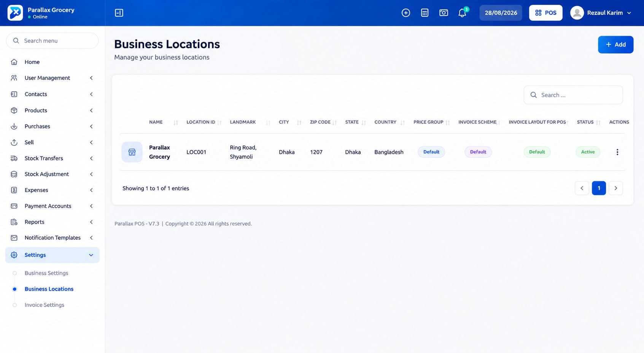This screenshot has height=353, width=644.
Task: Open Business Settings submenu item
Action: pos(46,273)
